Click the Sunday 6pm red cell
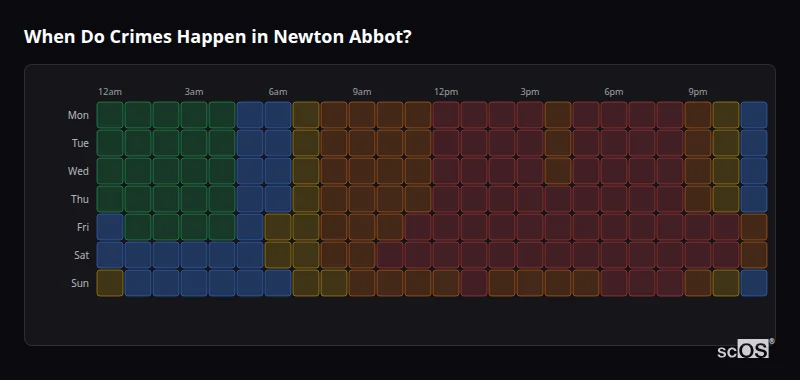This screenshot has height=380, width=800. click(x=614, y=283)
